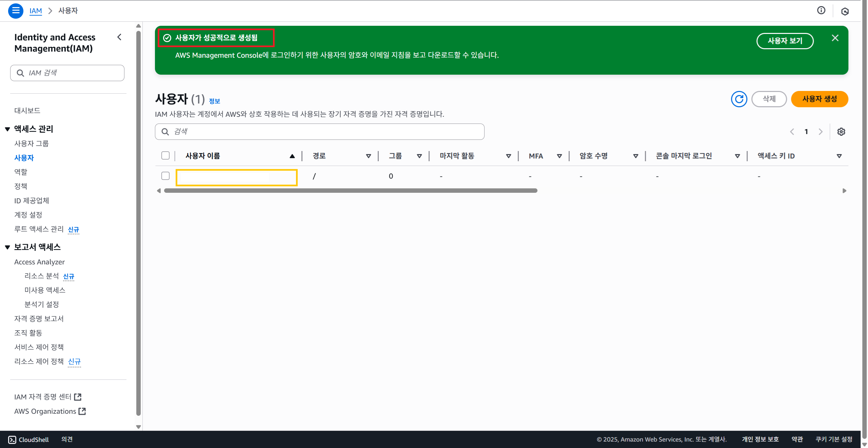The height and width of the screenshot is (448, 868).
Task: Collapse the IAM side navigation panel
Action: pos(119,37)
